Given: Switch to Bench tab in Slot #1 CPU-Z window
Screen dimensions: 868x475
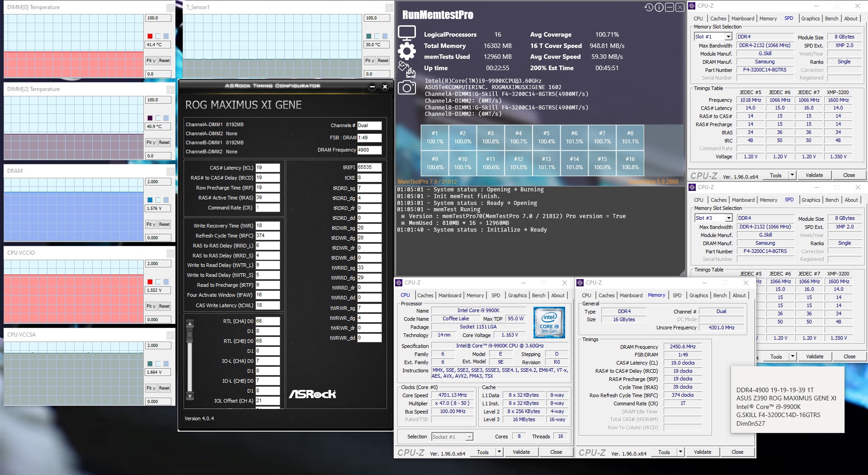Looking at the screenshot, I should coord(831,19).
